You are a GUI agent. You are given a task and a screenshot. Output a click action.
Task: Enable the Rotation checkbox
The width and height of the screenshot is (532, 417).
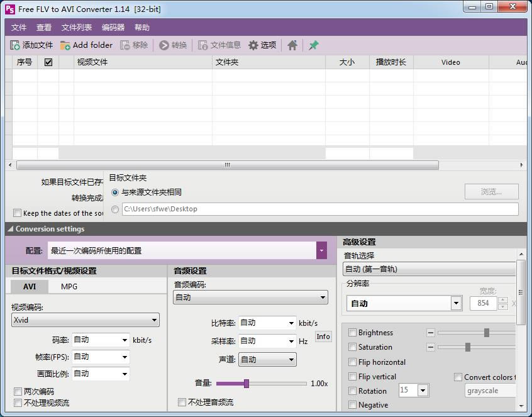[x=353, y=391]
